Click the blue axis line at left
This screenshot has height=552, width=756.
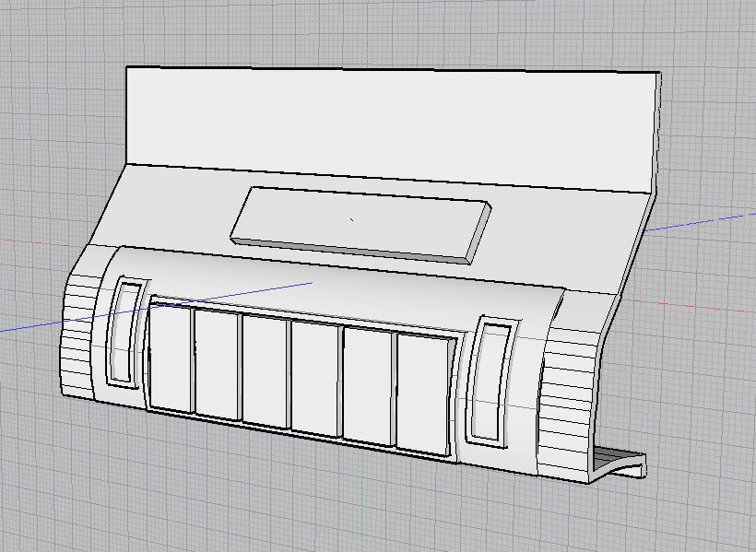click(x=28, y=327)
